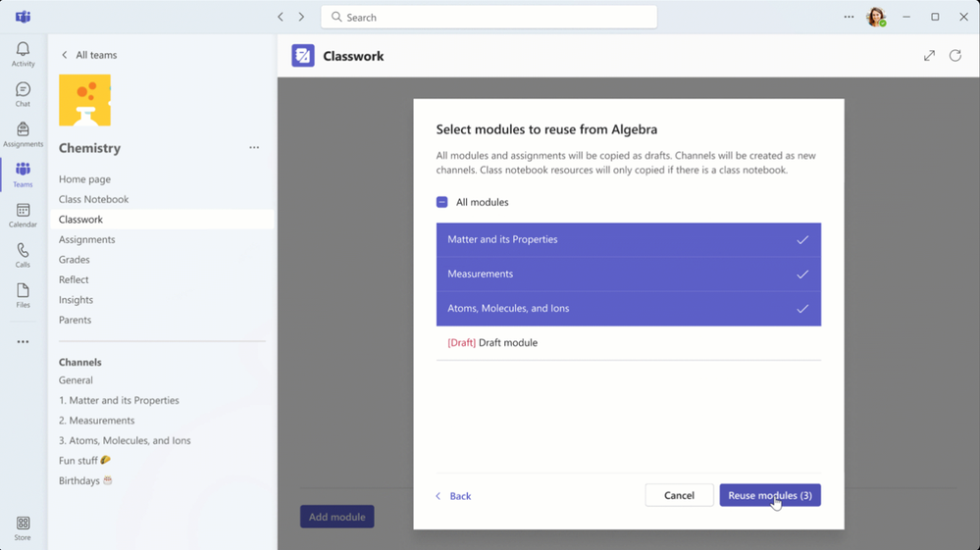Open the Calls phone icon
The width and height of the screenshot is (980, 550).
click(x=23, y=250)
